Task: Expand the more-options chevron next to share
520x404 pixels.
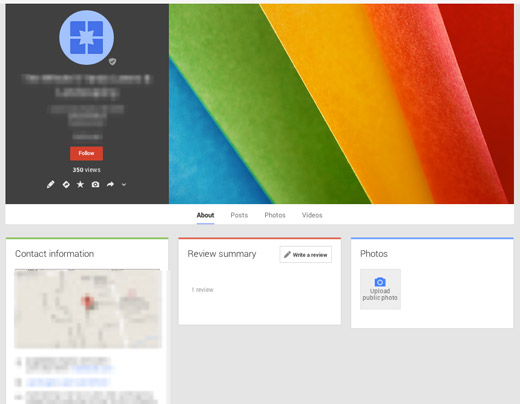Action: tap(124, 184)
